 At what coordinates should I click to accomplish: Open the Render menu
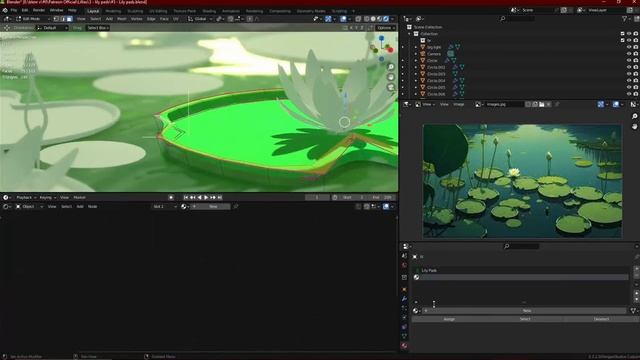coord(39,10)
